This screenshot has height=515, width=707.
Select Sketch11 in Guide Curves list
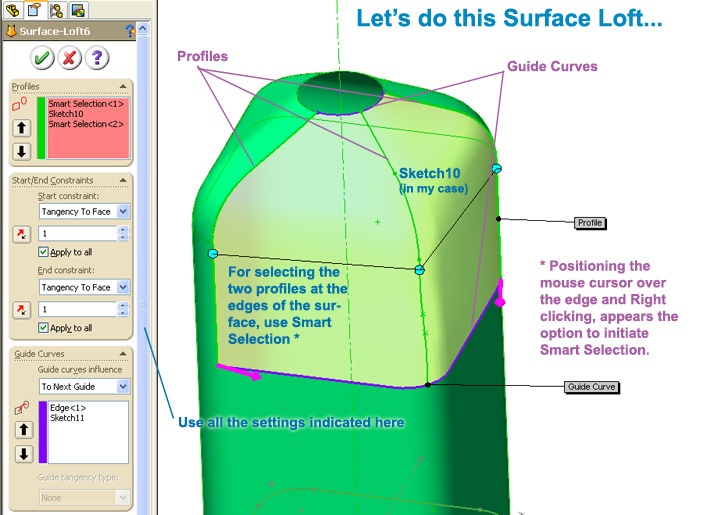[67, 418]
